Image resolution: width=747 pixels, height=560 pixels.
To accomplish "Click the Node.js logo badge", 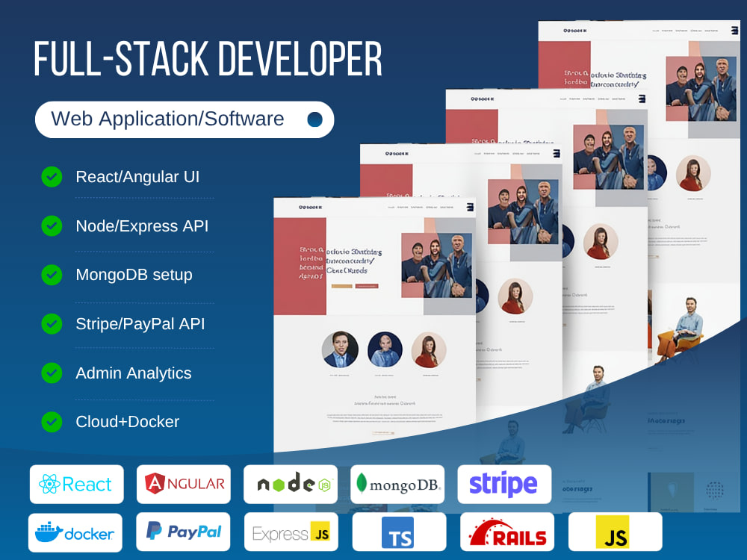I will (291, 485).
